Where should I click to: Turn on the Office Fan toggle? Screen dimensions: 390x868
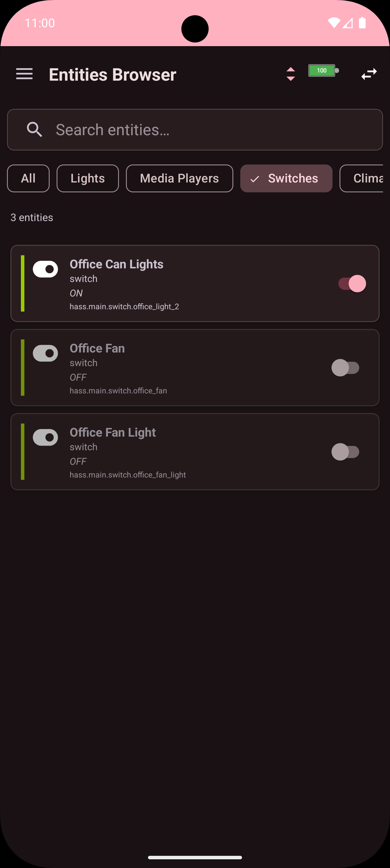tap(345, 368)
